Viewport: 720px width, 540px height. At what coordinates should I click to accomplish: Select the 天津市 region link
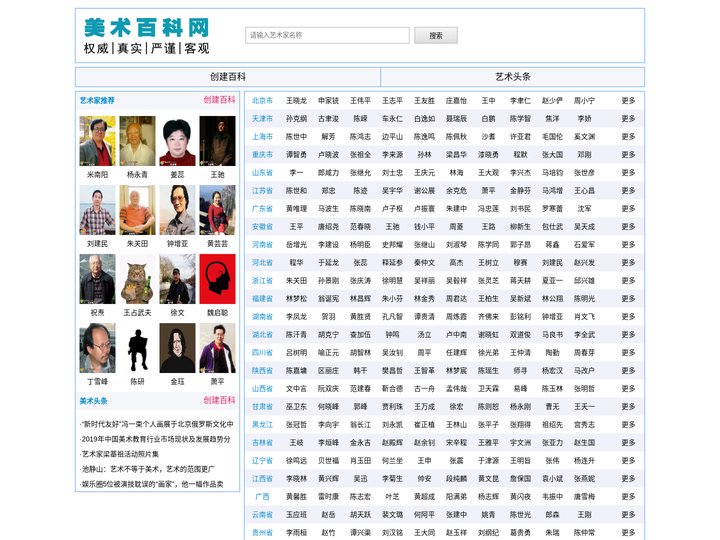tap(262, 118)
